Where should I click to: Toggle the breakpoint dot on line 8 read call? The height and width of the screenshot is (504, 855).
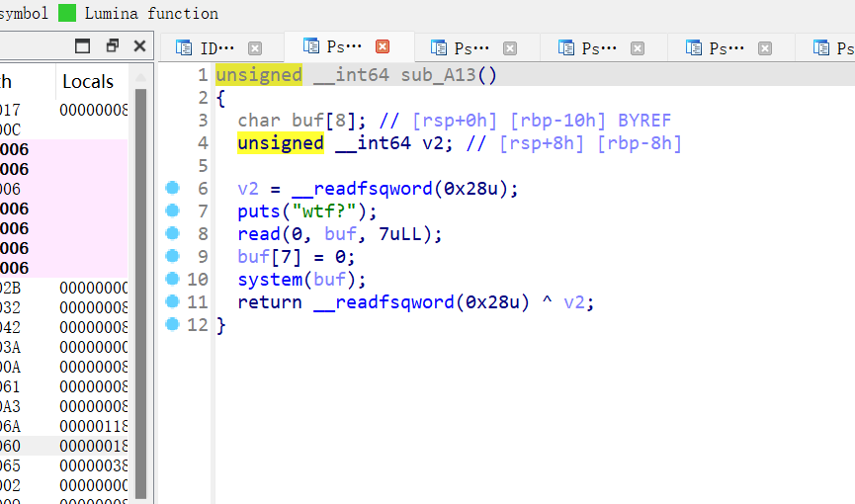coord(173,233)
